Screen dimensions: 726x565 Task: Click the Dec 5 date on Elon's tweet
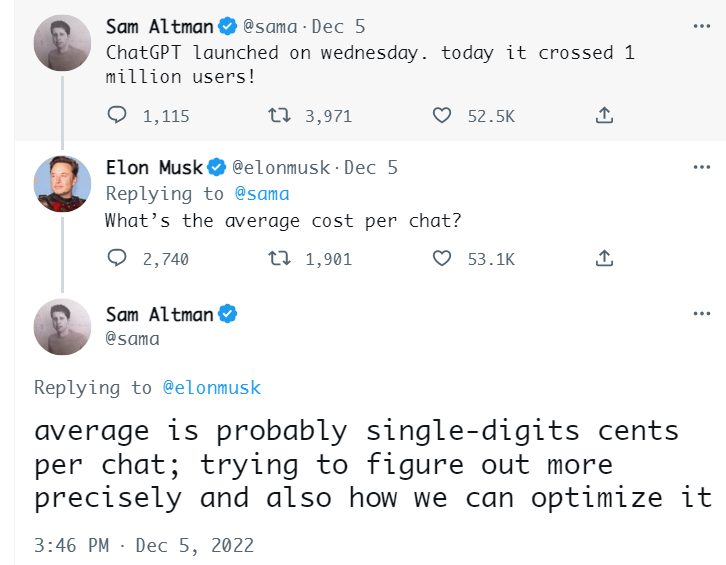click(x=371, y=168)
